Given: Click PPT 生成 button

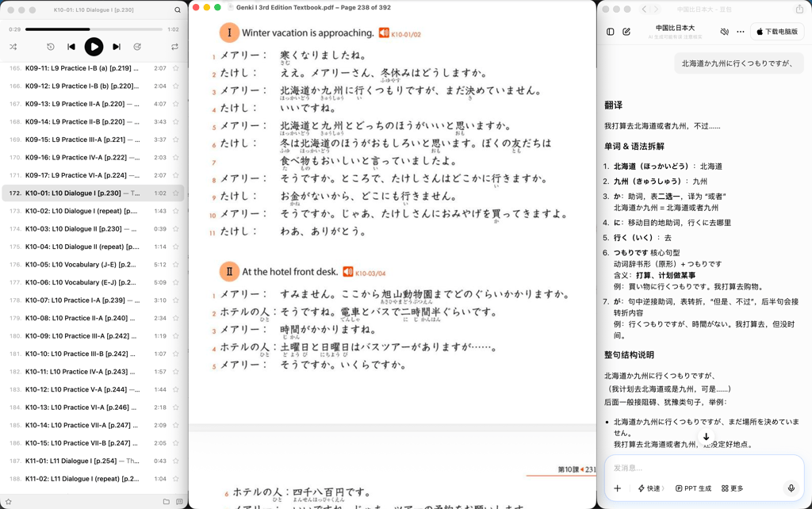Looking at the screenshot, I should tap(693, 488).
